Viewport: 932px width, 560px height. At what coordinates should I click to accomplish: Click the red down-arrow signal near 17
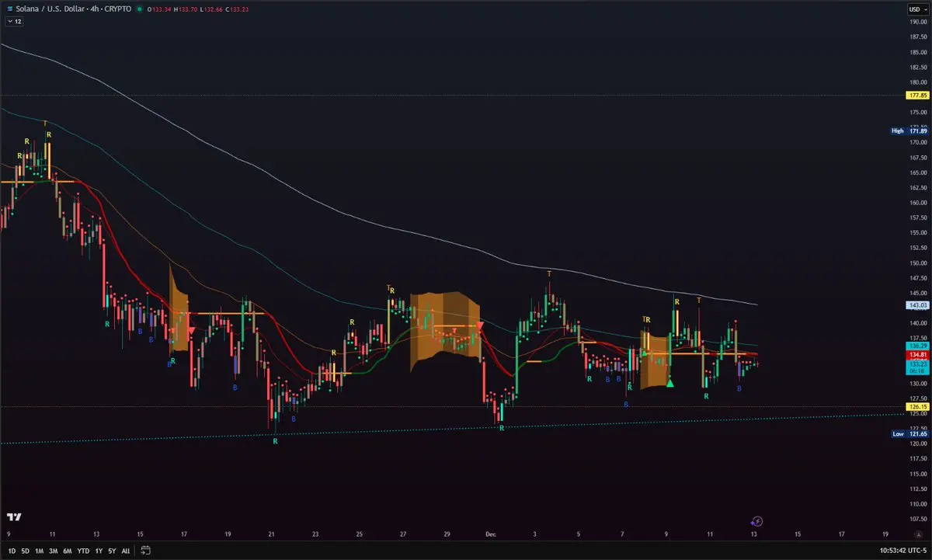[x=191, y=331]
